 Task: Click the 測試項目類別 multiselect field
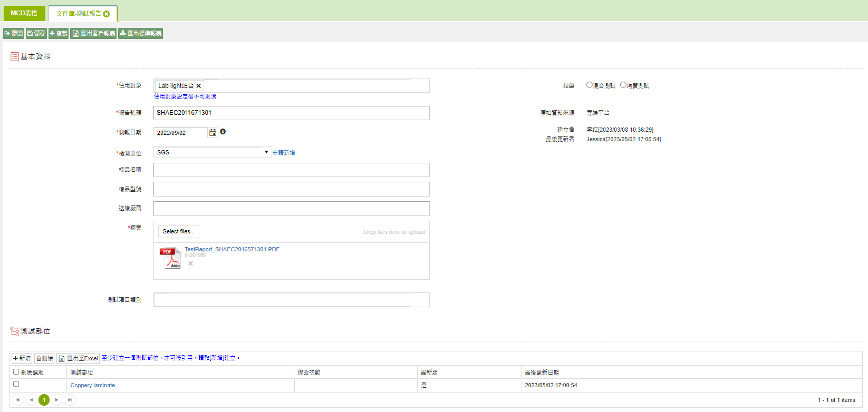(x=292, y=300)
